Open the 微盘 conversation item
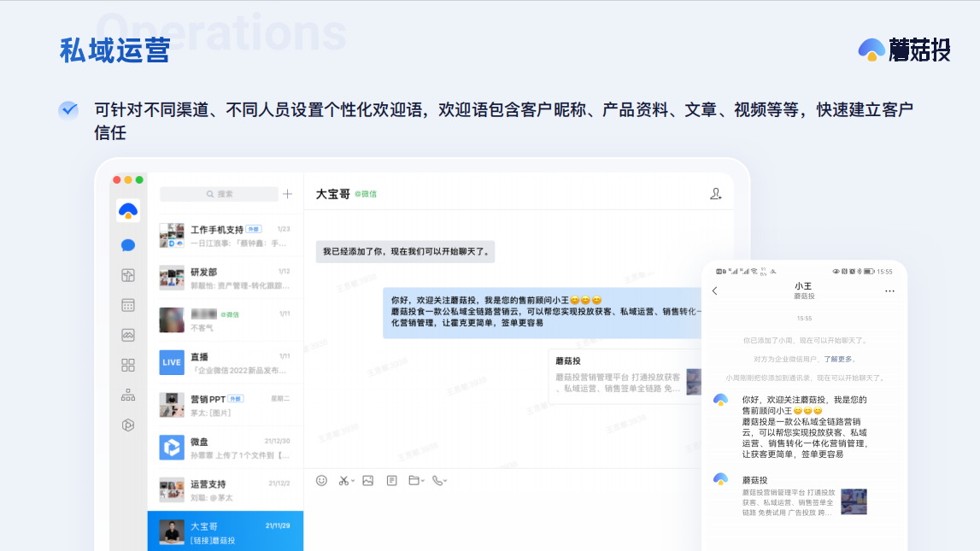The width and height of the screenshot is (980, 551). click(226, 448)
